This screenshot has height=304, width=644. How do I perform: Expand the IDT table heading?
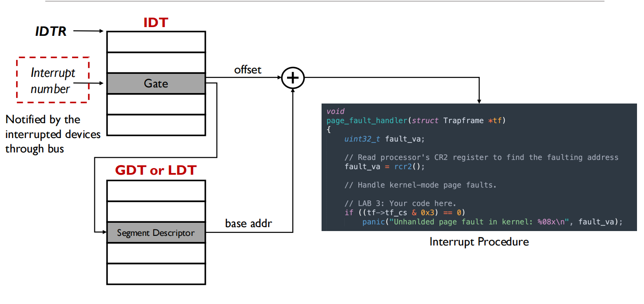(156, 23)
